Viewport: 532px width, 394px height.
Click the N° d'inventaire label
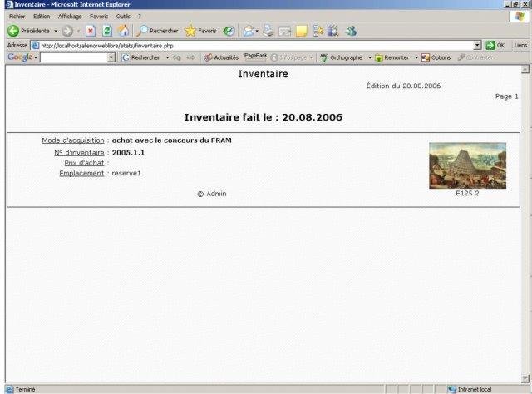79,153
